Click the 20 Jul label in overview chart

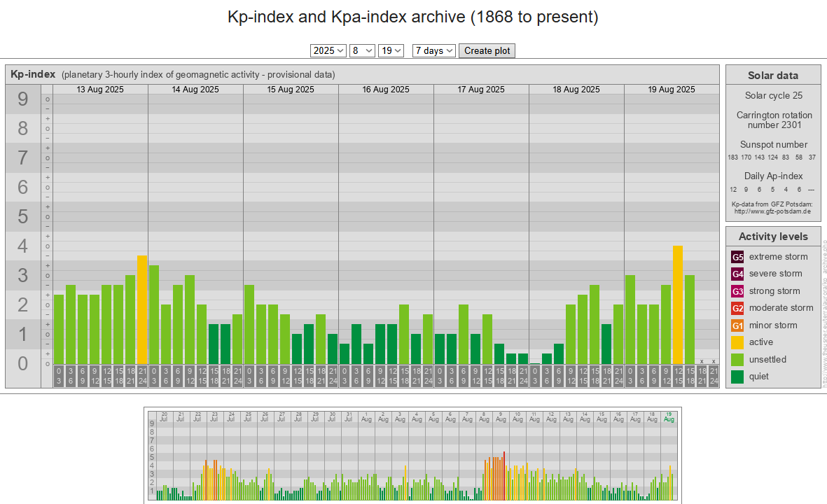[164, 417]
